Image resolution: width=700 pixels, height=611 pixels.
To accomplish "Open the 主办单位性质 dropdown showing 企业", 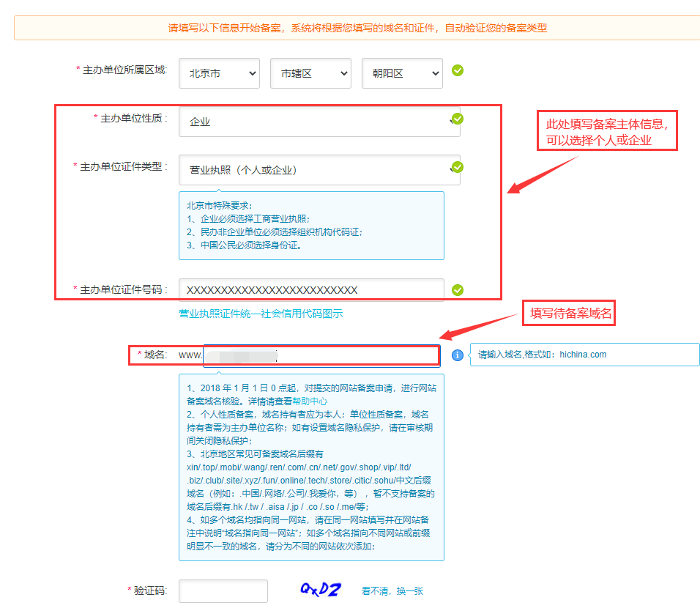I will pyautogui.click(x=319, y=122).
